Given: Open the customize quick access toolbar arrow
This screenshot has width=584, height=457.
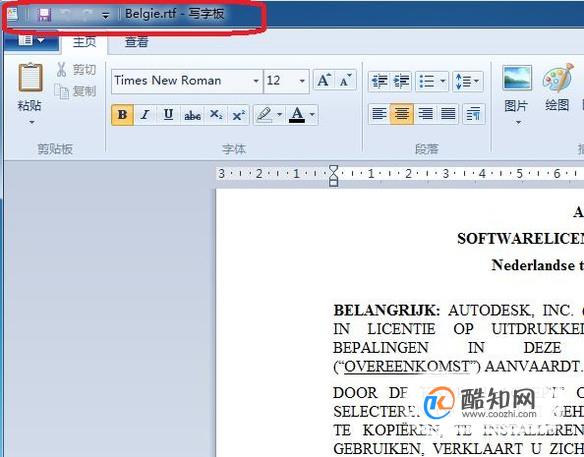Looking at the screenshot, I should click(x=106, y=15).
